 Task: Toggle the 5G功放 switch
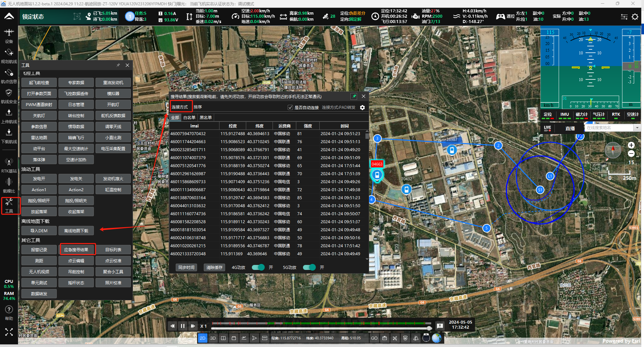309,267
